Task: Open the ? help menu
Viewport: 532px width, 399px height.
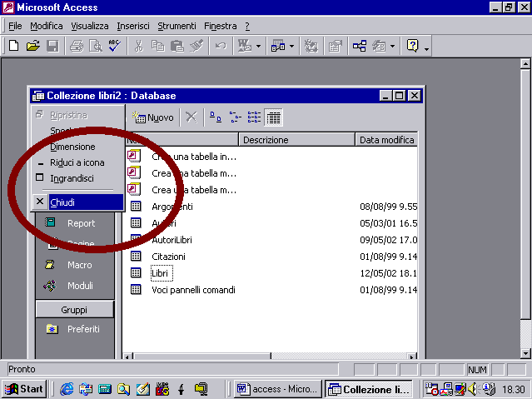Action: 247,26
